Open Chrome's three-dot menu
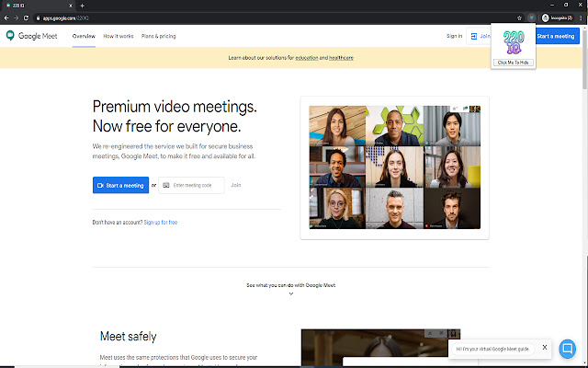This screenshot has height=368, width=588. click(x=581, y=17)
